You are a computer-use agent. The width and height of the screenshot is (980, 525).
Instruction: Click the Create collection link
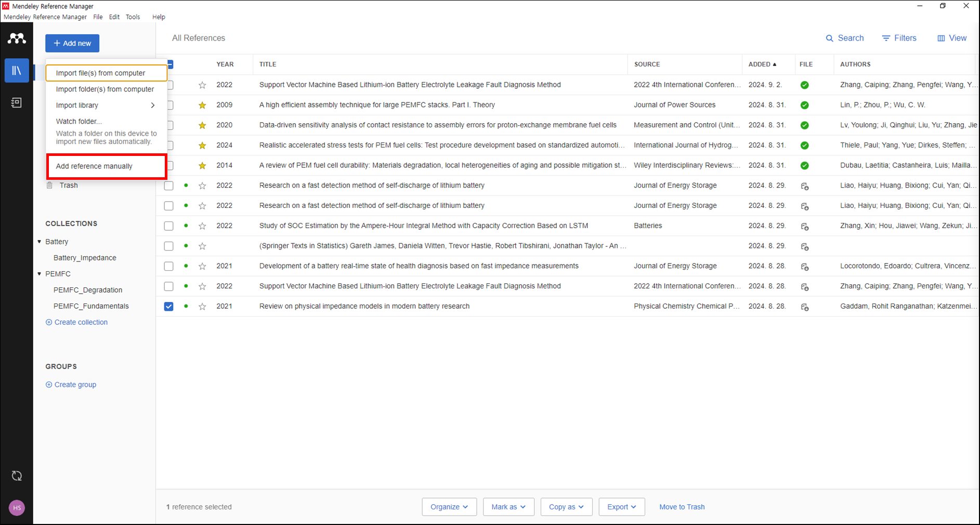(77, 322)
